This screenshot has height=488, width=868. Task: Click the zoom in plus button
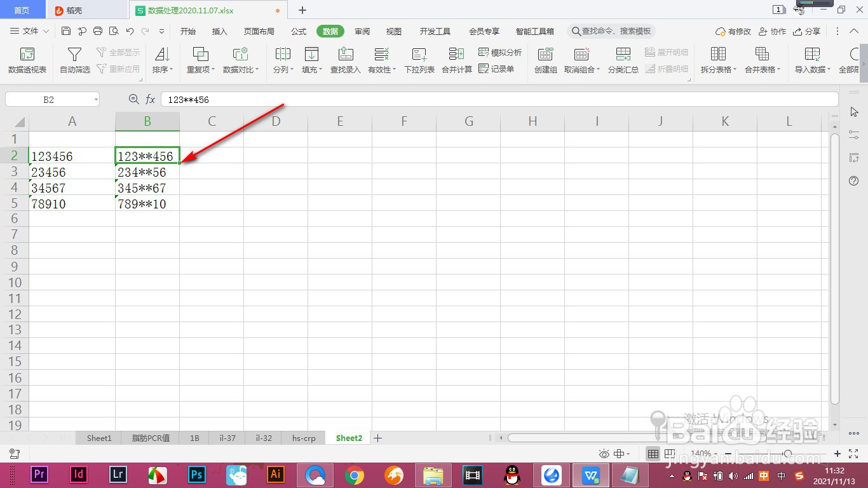point(837,454)
